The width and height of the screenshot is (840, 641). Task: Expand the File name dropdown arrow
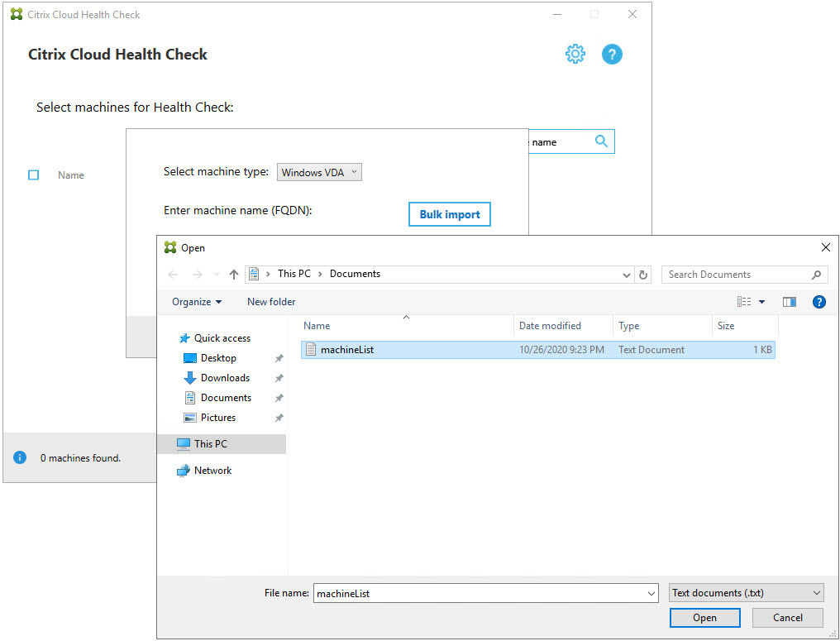[651, 594]
